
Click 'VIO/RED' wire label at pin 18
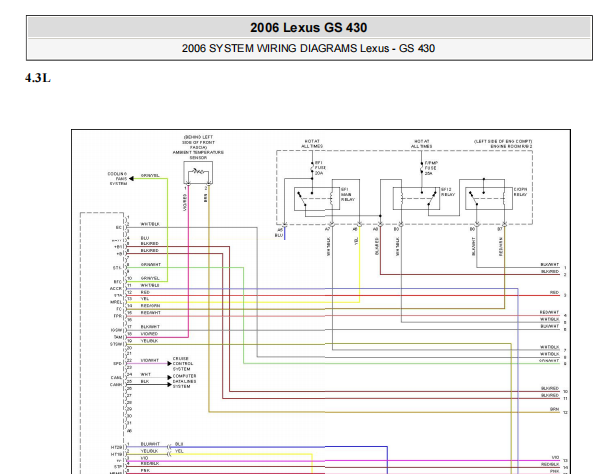(149, 334)
